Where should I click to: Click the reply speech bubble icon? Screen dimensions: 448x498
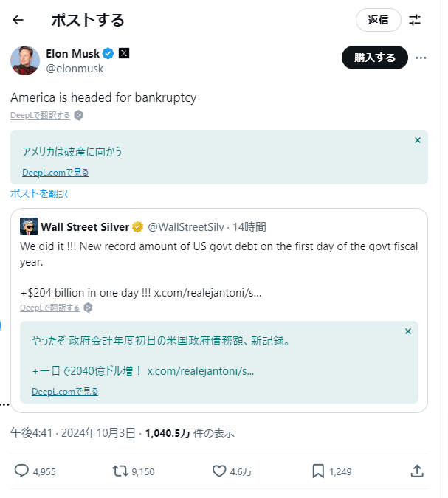(21, 471)
